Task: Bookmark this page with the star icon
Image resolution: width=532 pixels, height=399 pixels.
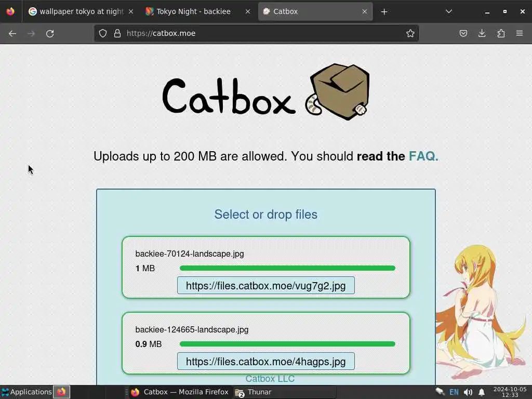Action: (410, 33)
